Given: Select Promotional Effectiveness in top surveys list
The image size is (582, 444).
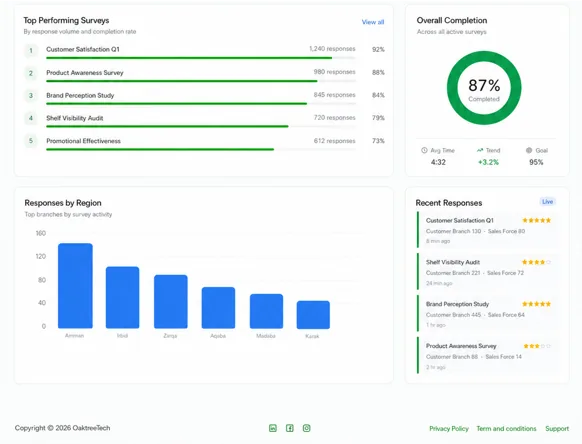Looking at the screenshot, I should [x=83, y=141].
